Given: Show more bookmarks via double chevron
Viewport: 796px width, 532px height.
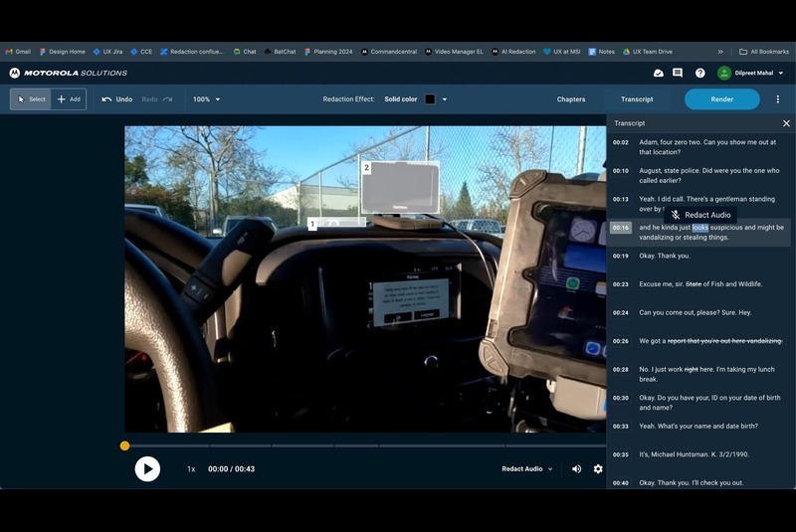Looking at the screenshot, I should point(720,52).
